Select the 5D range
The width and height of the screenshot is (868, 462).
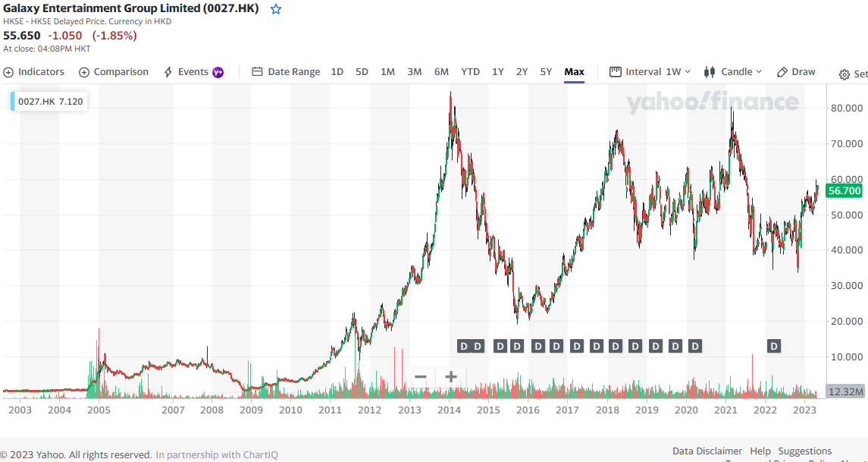pos(362,72)
